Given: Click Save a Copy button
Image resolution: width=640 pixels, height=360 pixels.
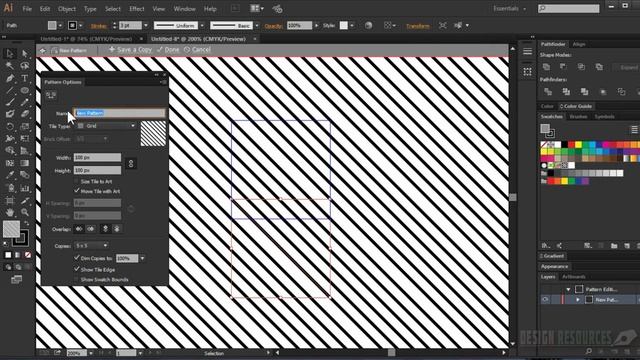Looking at the screenshot, I should (130, 50).
